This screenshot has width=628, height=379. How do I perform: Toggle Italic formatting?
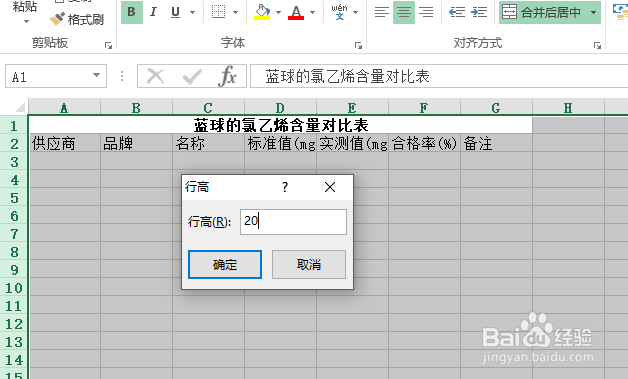pyautogui.click(x=153, y=12)
